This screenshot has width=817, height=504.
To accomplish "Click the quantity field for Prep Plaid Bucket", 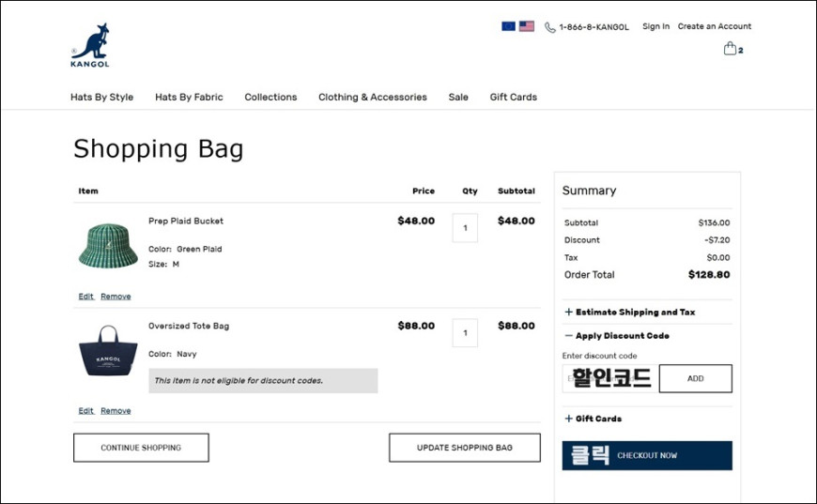I will pos(465,227).
